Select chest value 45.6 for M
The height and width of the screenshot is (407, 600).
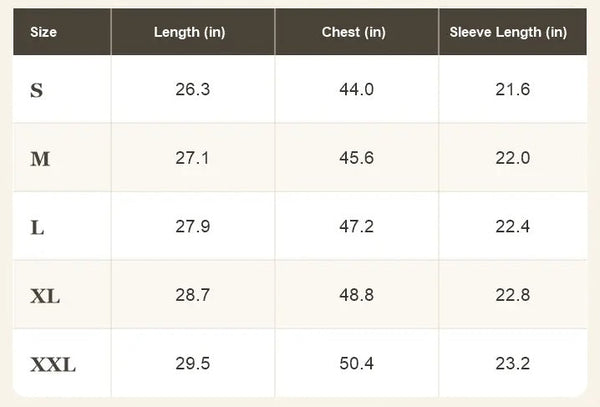click(x=356, y=158)
